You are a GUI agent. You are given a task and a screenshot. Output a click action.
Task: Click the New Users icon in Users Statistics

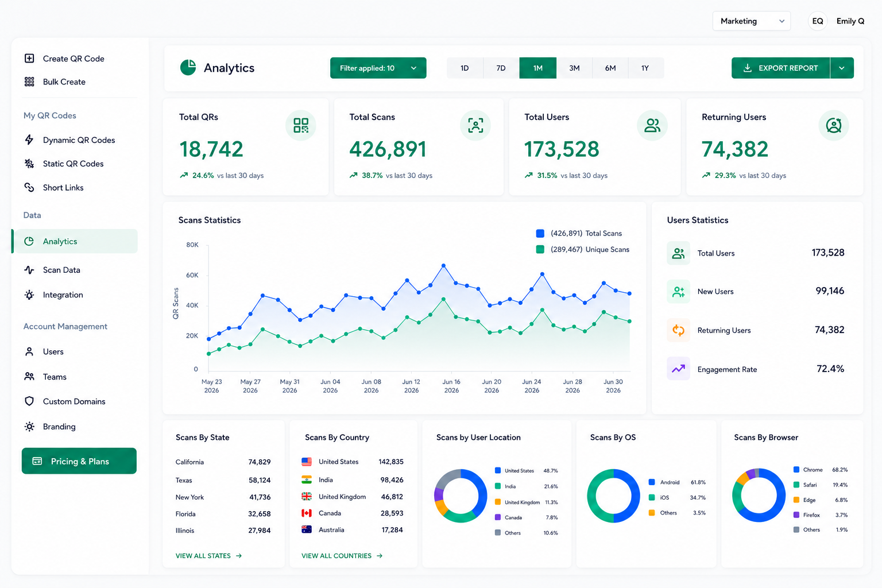[678, 292]
